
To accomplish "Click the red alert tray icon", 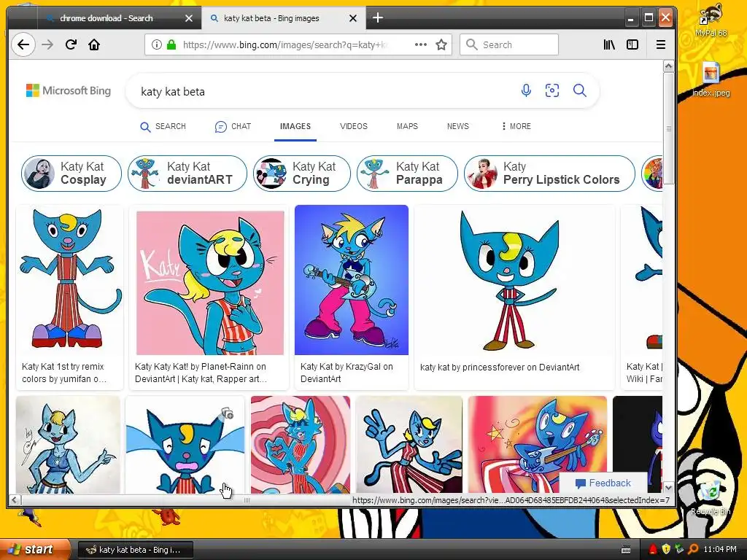I will [x=653, y=549].
